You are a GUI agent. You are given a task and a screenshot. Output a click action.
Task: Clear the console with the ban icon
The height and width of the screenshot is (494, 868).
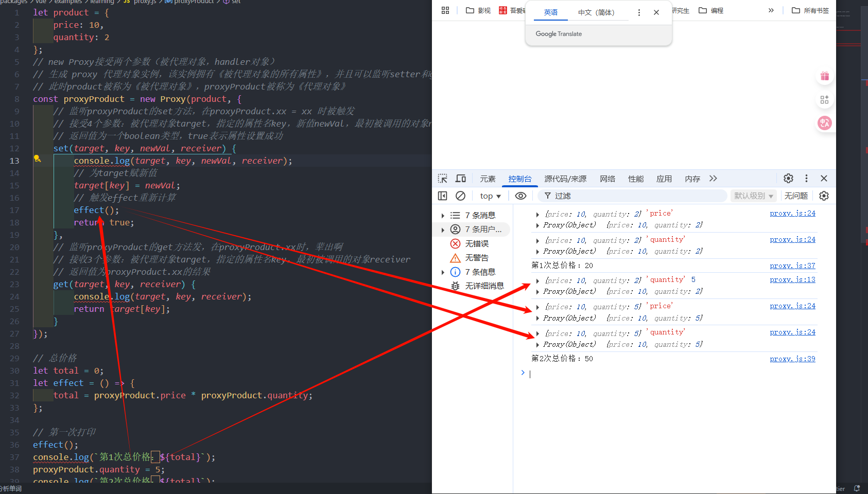click(461, 196)
